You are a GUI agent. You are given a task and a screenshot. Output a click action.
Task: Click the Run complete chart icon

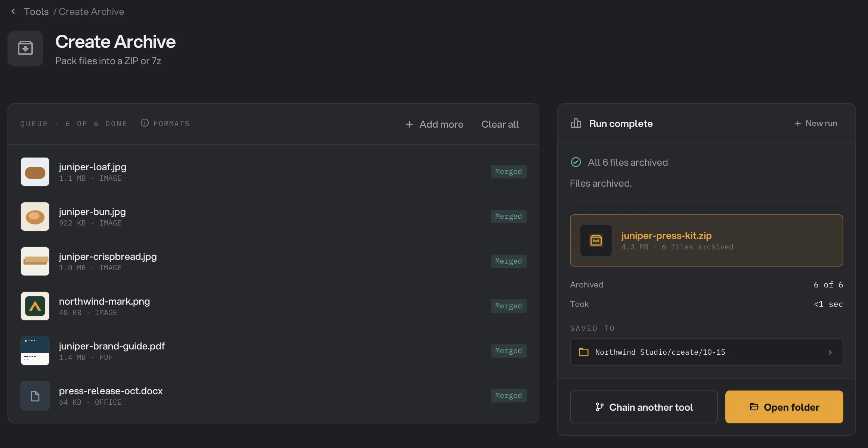576,123
